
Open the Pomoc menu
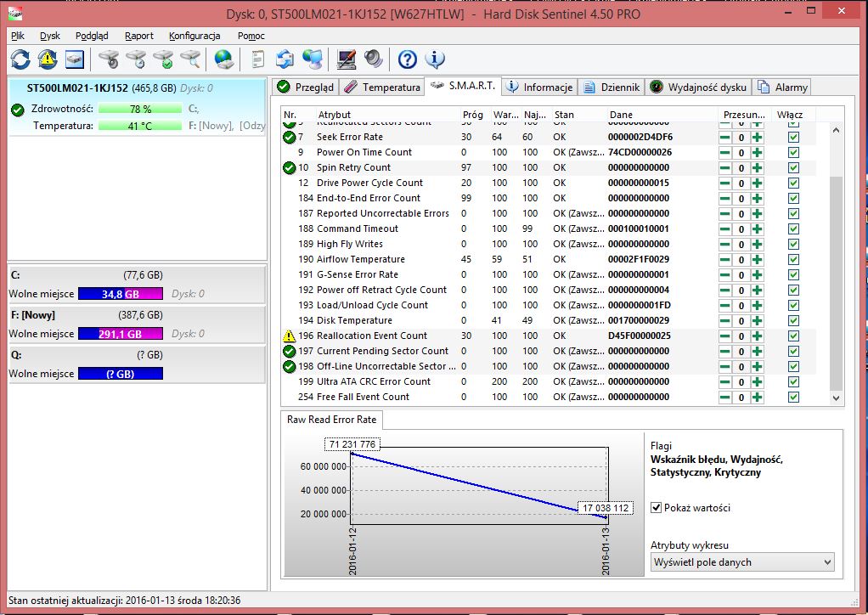pyautogui.click(x=251, y=36)
